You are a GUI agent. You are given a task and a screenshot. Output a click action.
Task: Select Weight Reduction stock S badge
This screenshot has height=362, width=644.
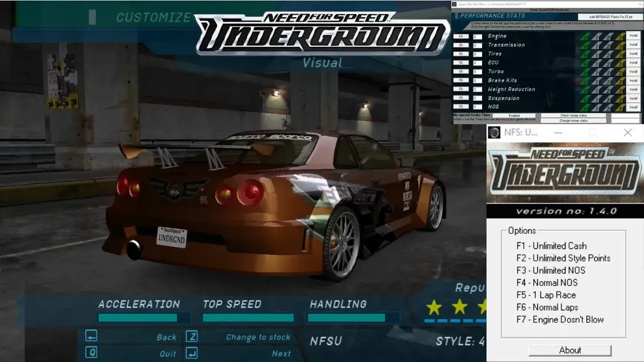click(585, 89)
